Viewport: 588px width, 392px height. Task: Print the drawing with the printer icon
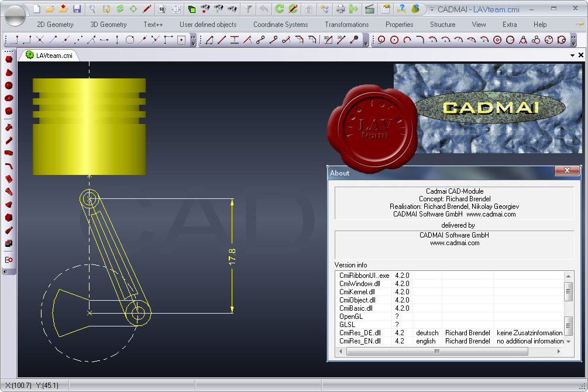340,9
